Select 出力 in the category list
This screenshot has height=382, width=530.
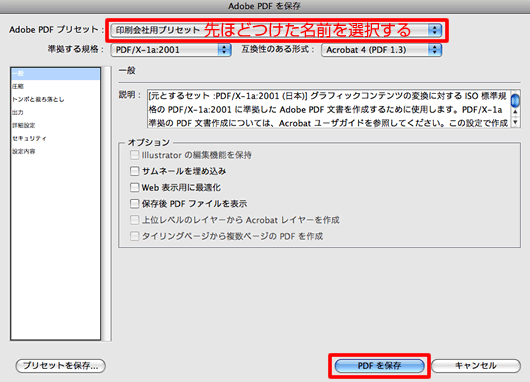click(55, 113)
